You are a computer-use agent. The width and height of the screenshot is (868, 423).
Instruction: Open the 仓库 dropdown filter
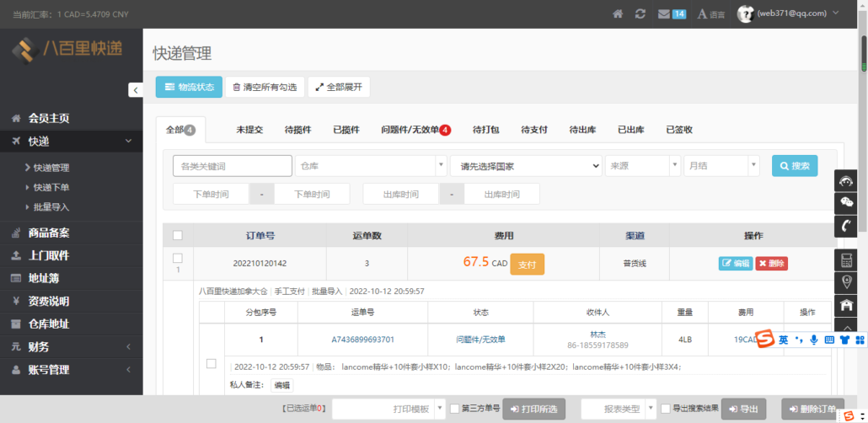point(371,166)
